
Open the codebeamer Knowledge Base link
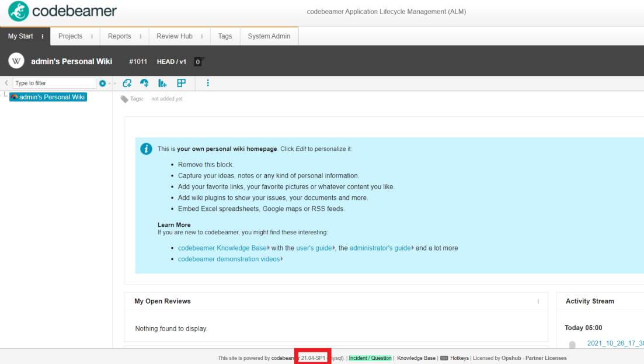point(222,248)
